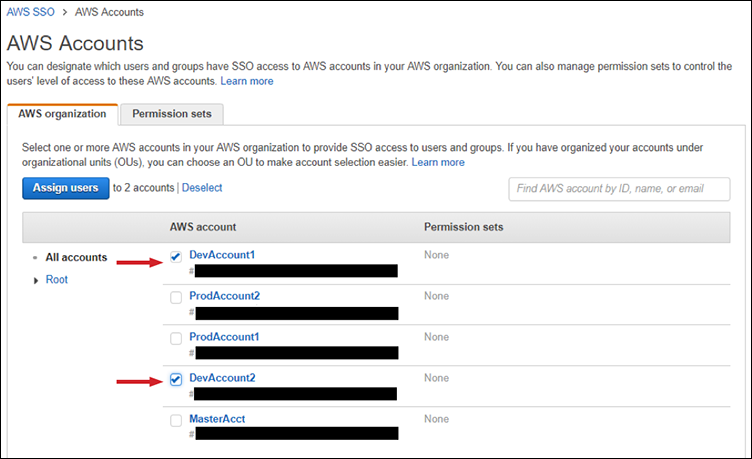Image resolution: width=752 pixels, height=459 pixels.
Task: Click None in the ProdAccount2 row
Action: click(x=436, y=296)
